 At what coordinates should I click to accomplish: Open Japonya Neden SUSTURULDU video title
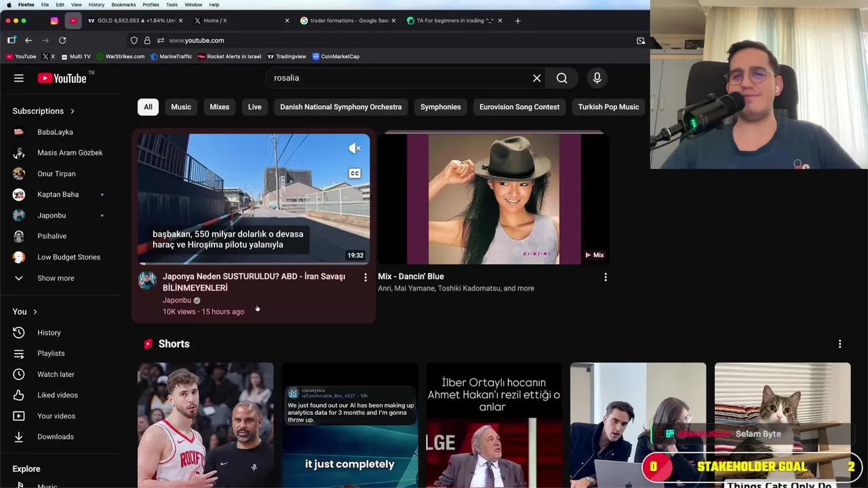254,282
